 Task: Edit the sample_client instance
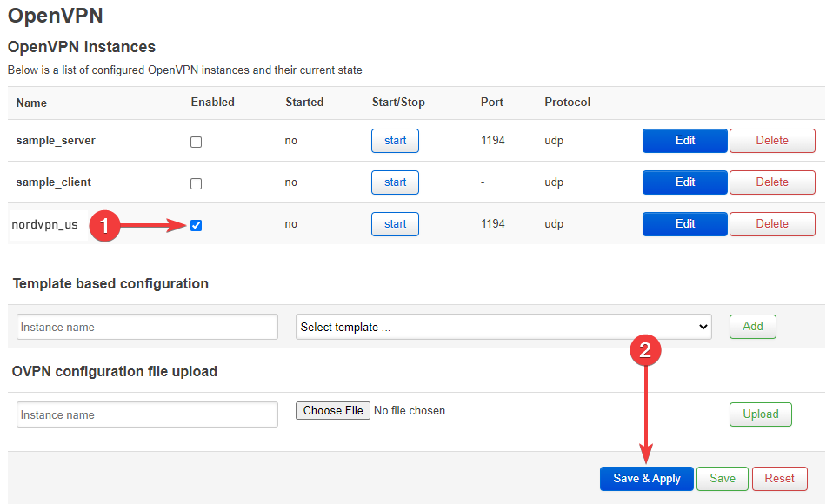(x=684, y=182)
